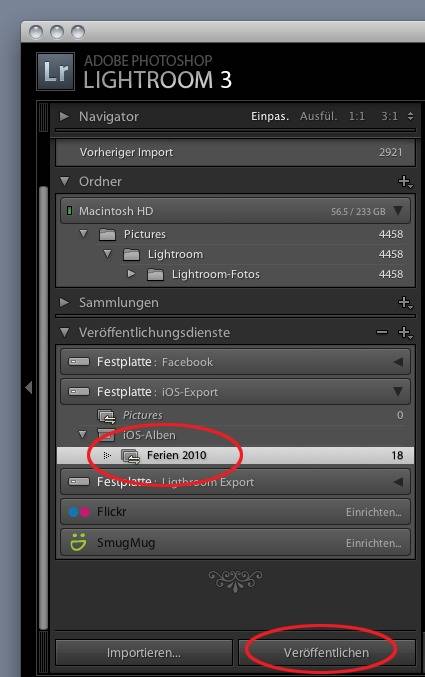Viewport: 425px width, 677px height.
Task: Open the Macintosh HD volume dropdown
Action: [x=398, y=211]
